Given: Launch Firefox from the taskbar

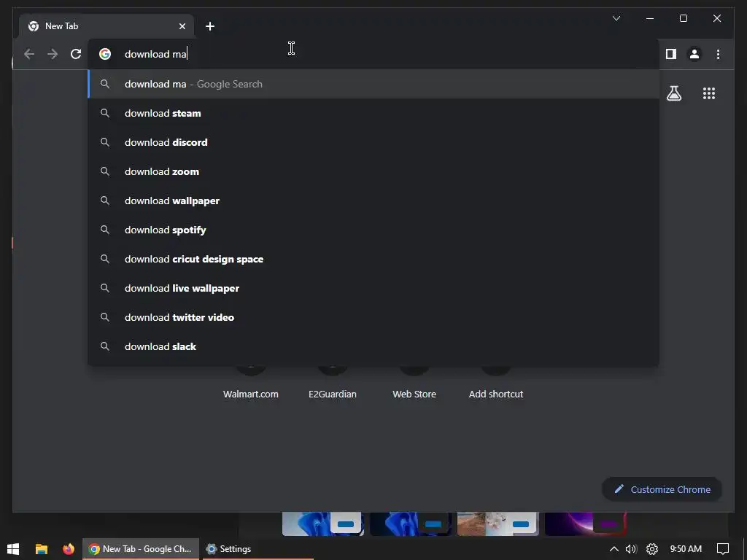Looking at the screenshot, I should [x=68, y=548].
